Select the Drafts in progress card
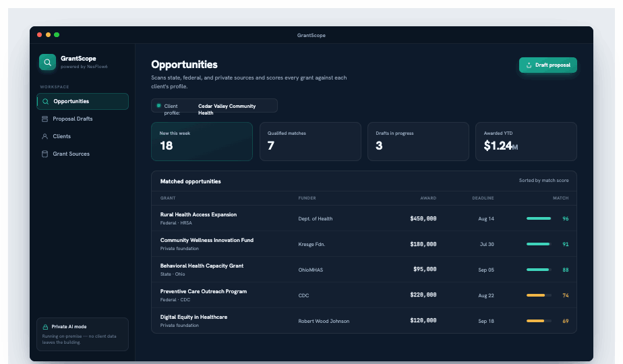 (x=418, y=142)
